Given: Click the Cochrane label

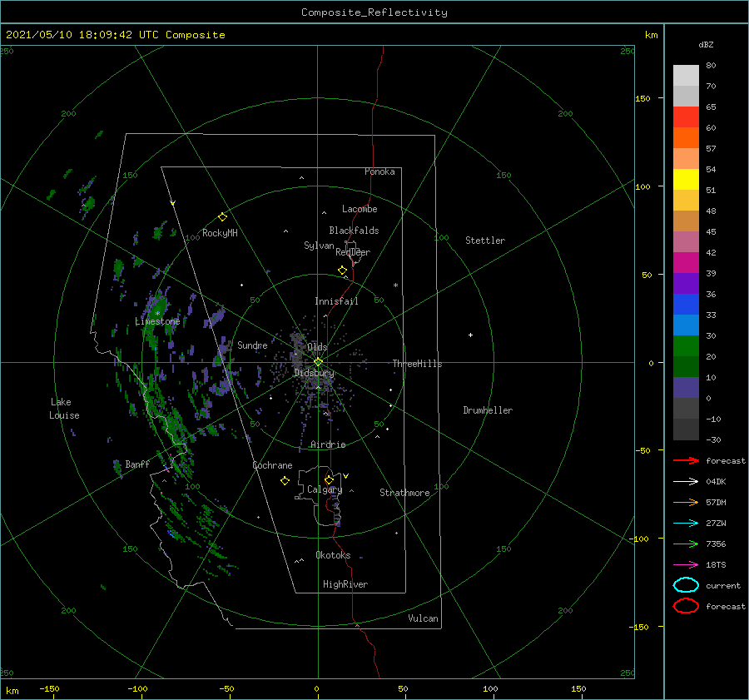Looking at the screenshot, I should 272,465.
